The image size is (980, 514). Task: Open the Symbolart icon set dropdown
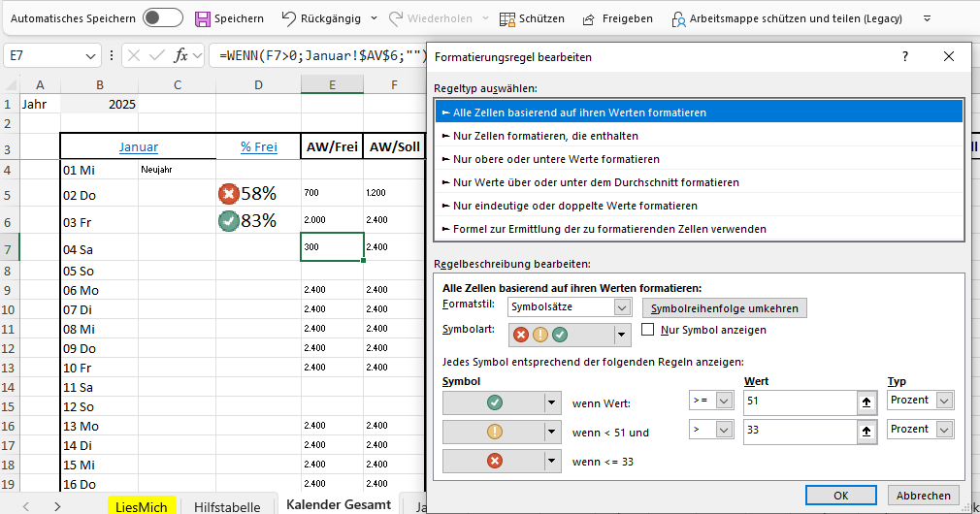tap(621, 336)
